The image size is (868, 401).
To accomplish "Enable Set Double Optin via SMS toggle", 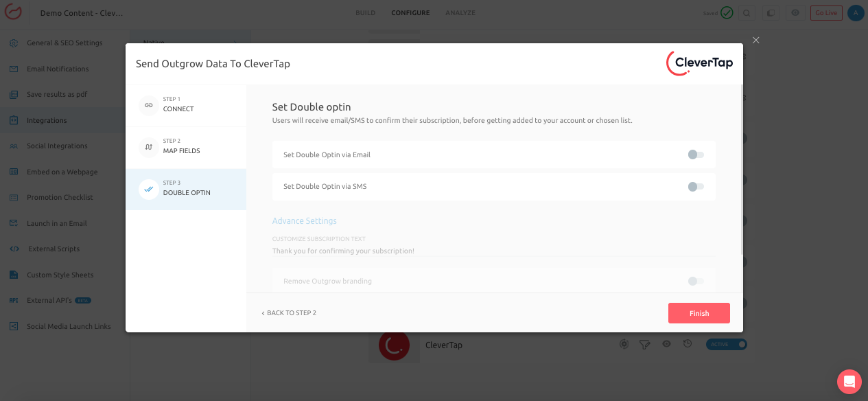I will [696, 186].
